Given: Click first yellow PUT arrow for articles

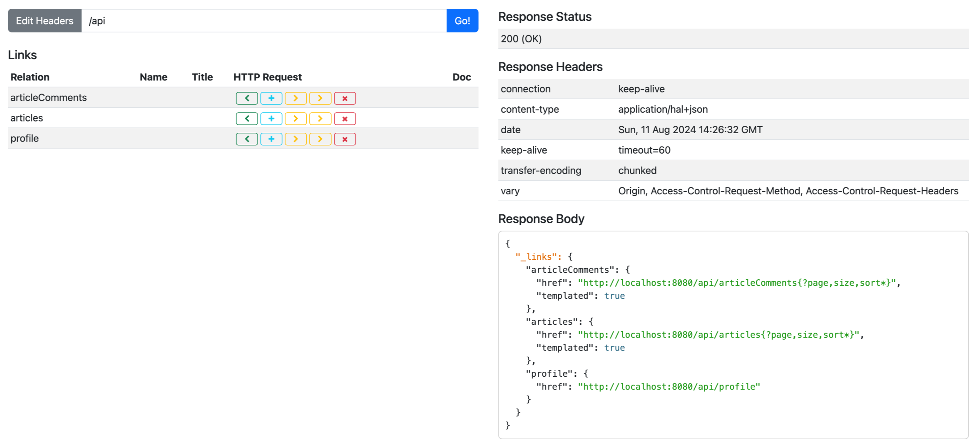Looking at the screenshot, I should 296,119.
